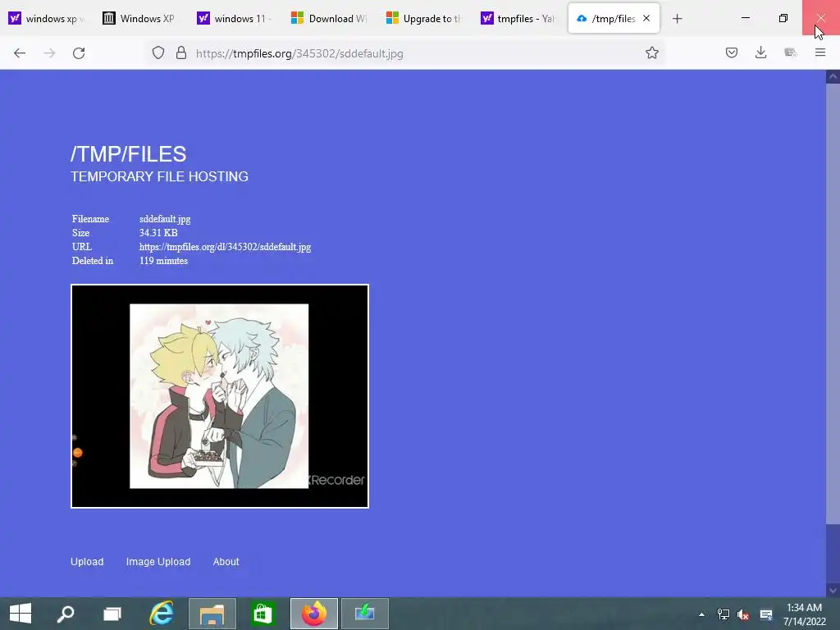Restore down the Firefox window
This screenshot has width=840, height=630.
point(783,18)
